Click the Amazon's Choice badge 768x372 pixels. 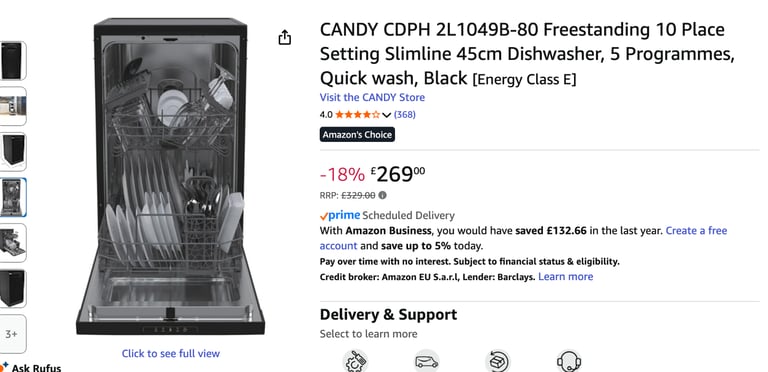(357, 135)
